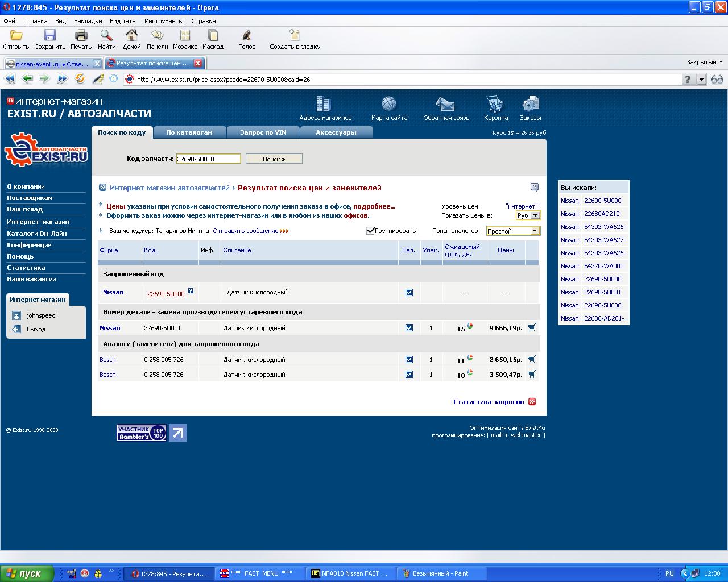Click the browser back arrow icon
This screenshot has height=582, width=728.
[27, 79]
